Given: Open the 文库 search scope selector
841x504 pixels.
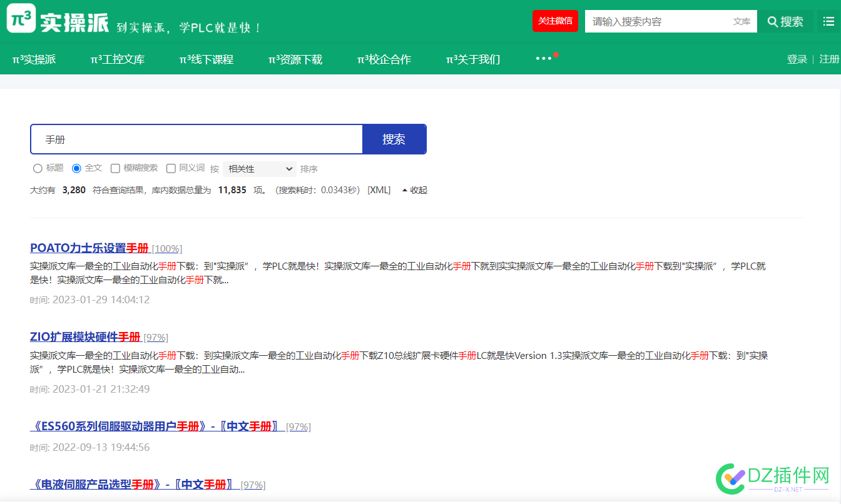Looking at the screenshot, I should 742,21.
